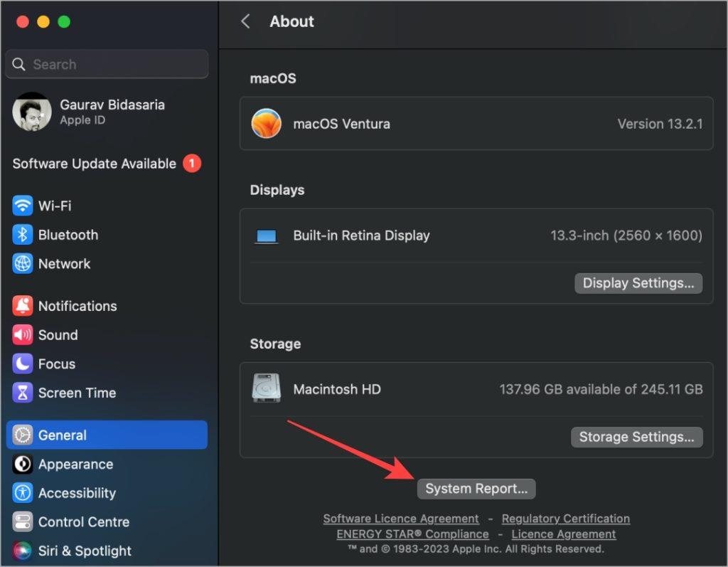Open the Wi-Fi settings pane
This screenshot has height=567, width=728.
click(x=107, y=206)
